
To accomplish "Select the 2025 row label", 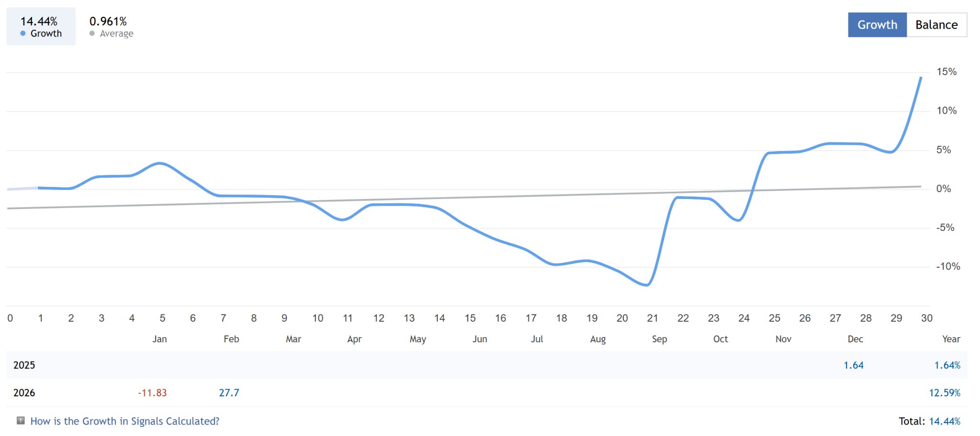I will click(24, 365).
